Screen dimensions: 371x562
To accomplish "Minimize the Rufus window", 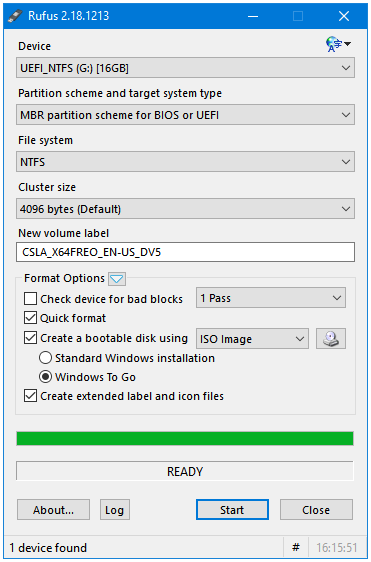I will click(x=253, y=16).
